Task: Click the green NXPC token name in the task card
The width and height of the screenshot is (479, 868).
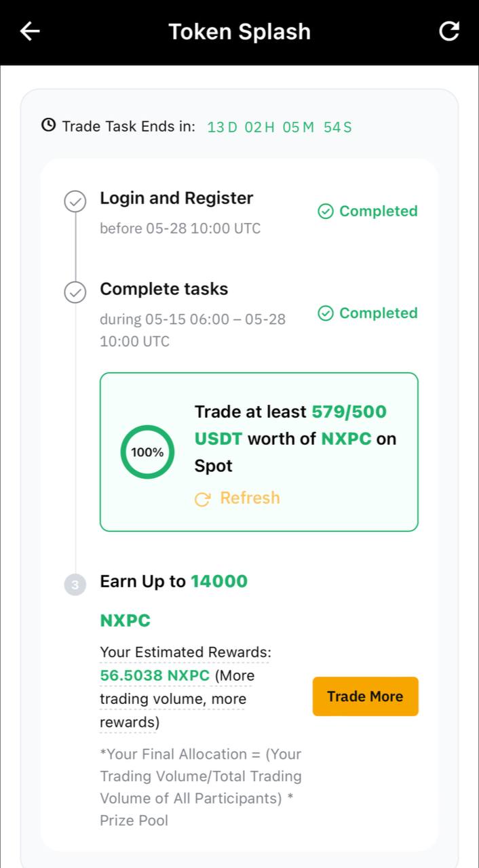Action: [346, 439]
